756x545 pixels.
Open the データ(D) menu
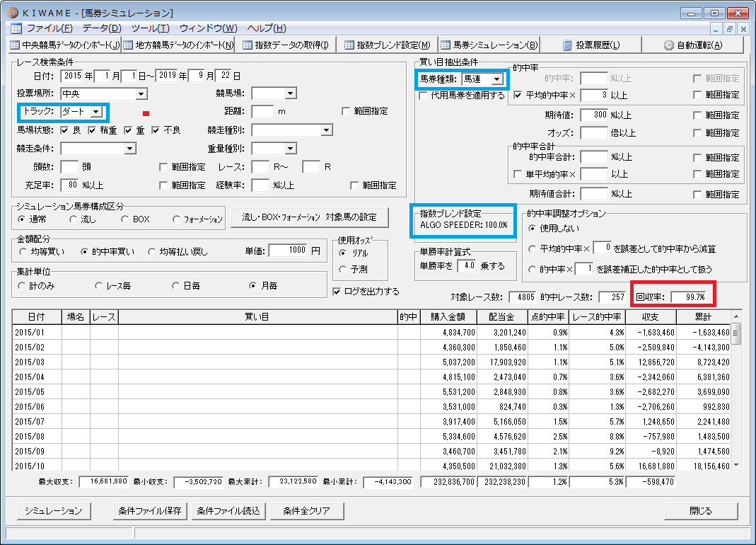coord(102,28)
